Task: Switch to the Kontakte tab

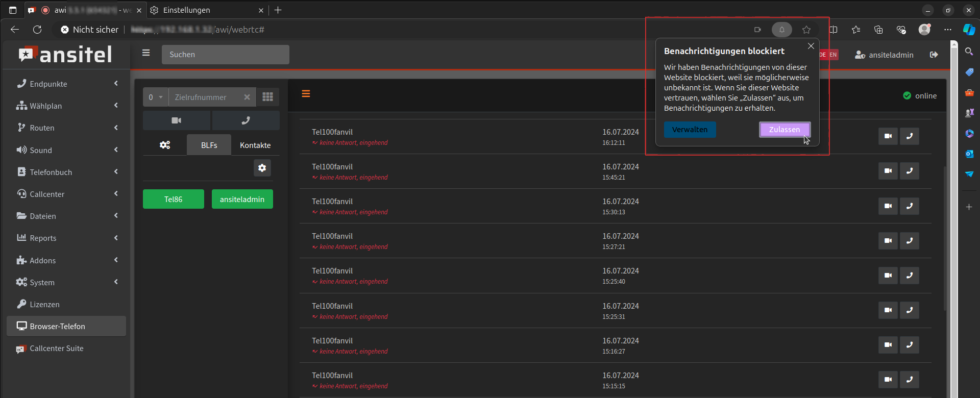Action: (255, 145)
